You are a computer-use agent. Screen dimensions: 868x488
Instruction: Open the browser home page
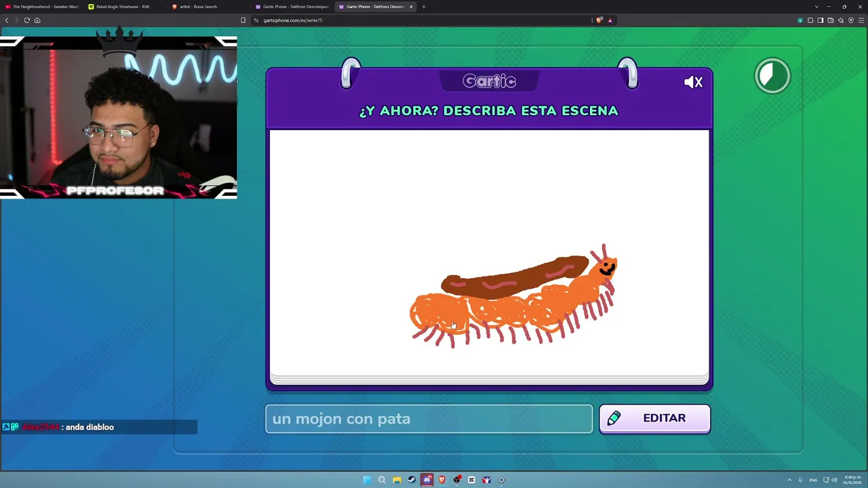pyautogui.click(x=37, y=20)
